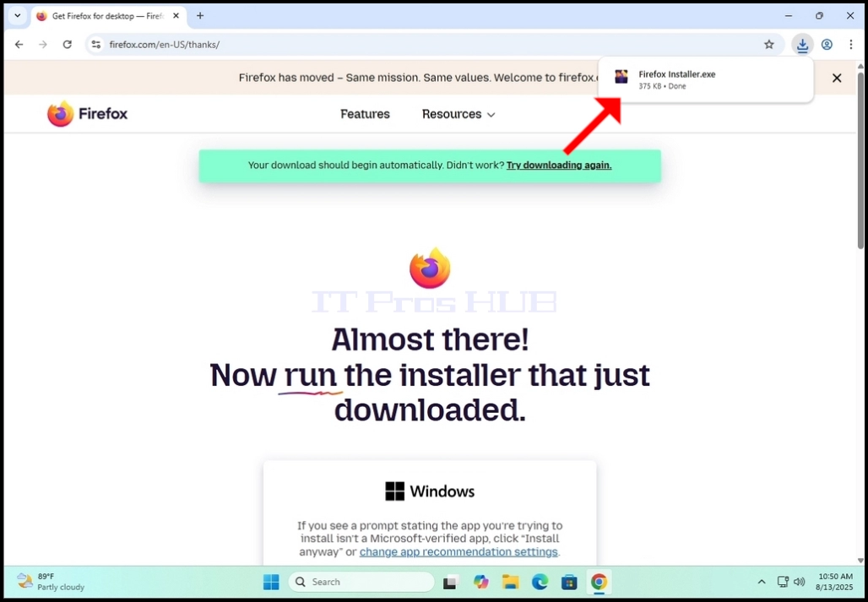Close the Get Firefox for desktop tab
Viewport: 868px width, 602px height.
[x=176, y=15]
